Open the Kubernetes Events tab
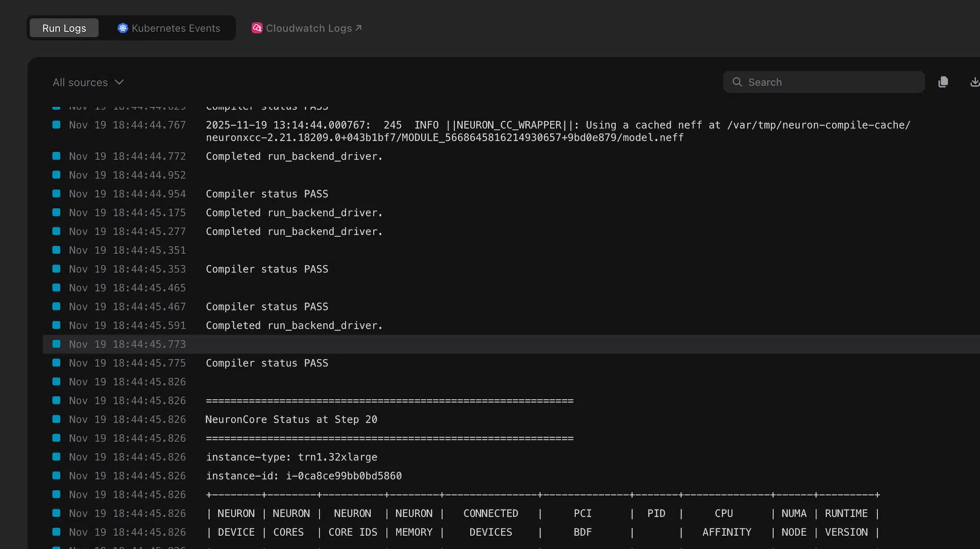 coord(169,28)
